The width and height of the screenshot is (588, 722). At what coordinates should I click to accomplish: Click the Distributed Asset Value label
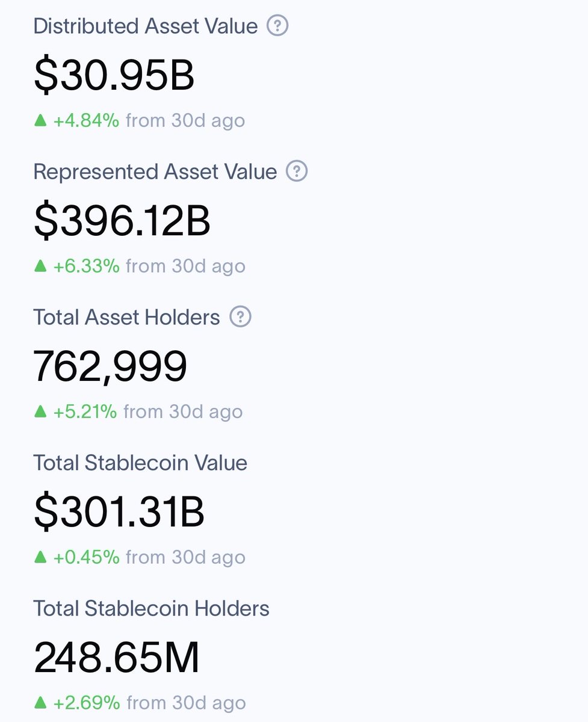pos(146,26)
